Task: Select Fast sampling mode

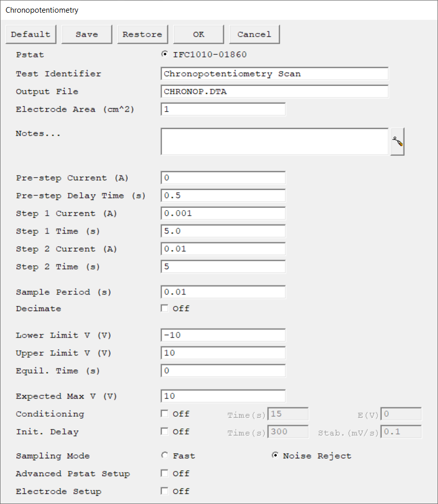Action: (x=164, y=456)
